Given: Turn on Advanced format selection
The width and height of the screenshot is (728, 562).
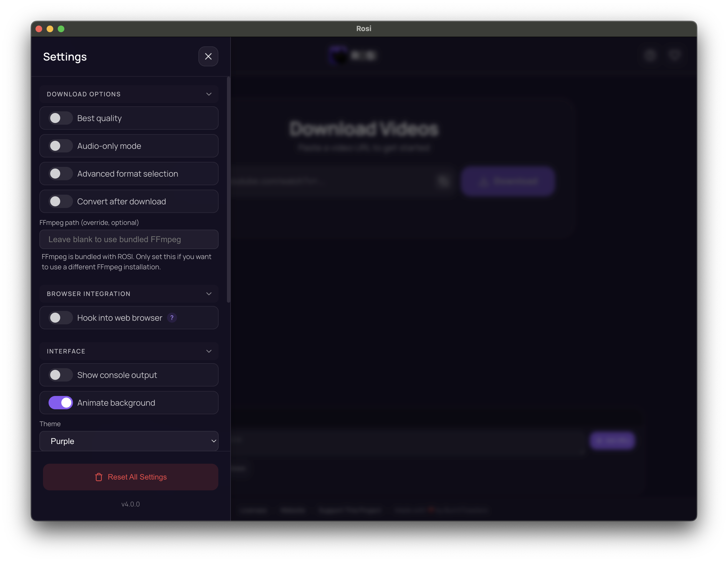Looking at the screenshot, I should point(60,174).
